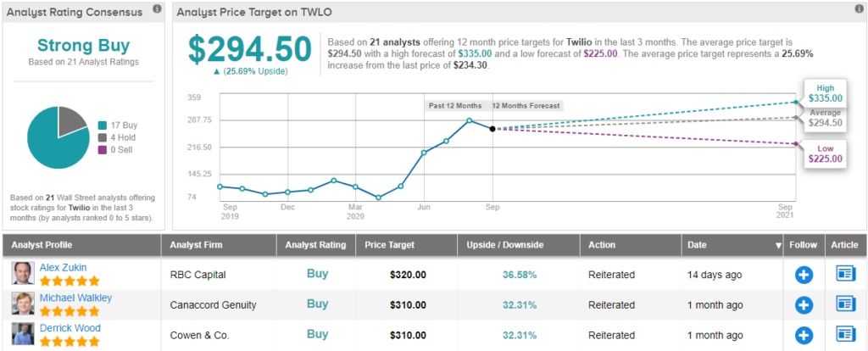Viewport: 868px width, 351px height.
Task: Select the Upside / Downside column header
Action: [504, 245]
